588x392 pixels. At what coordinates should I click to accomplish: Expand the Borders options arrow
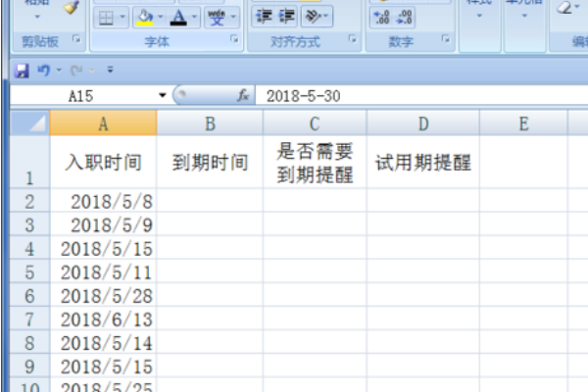point(122,17)
